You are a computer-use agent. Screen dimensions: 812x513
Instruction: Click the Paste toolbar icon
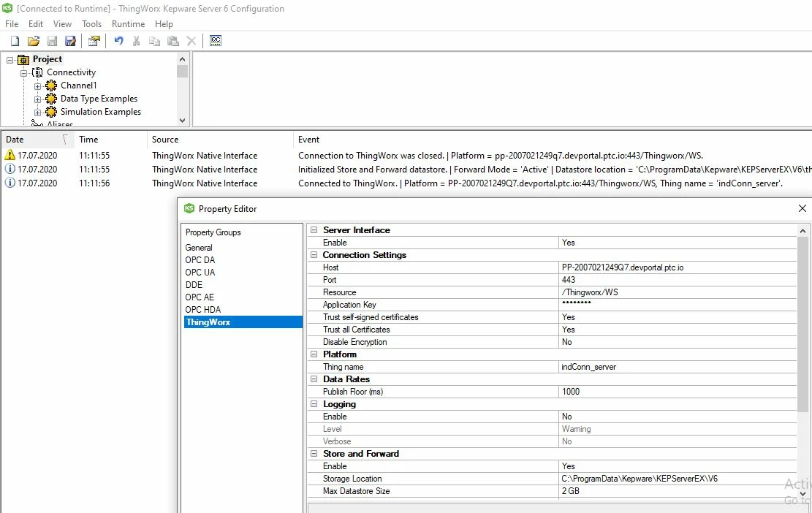click(173, 41)
